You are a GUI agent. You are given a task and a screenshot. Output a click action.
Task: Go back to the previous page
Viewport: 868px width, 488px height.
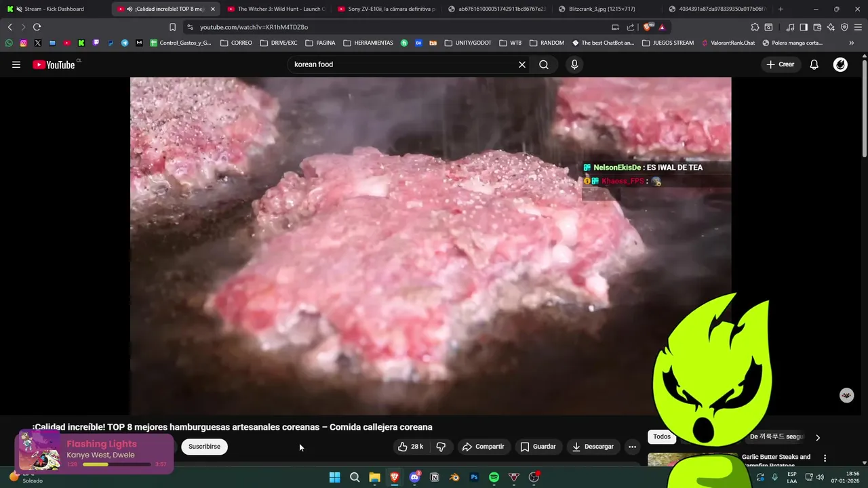9,27
